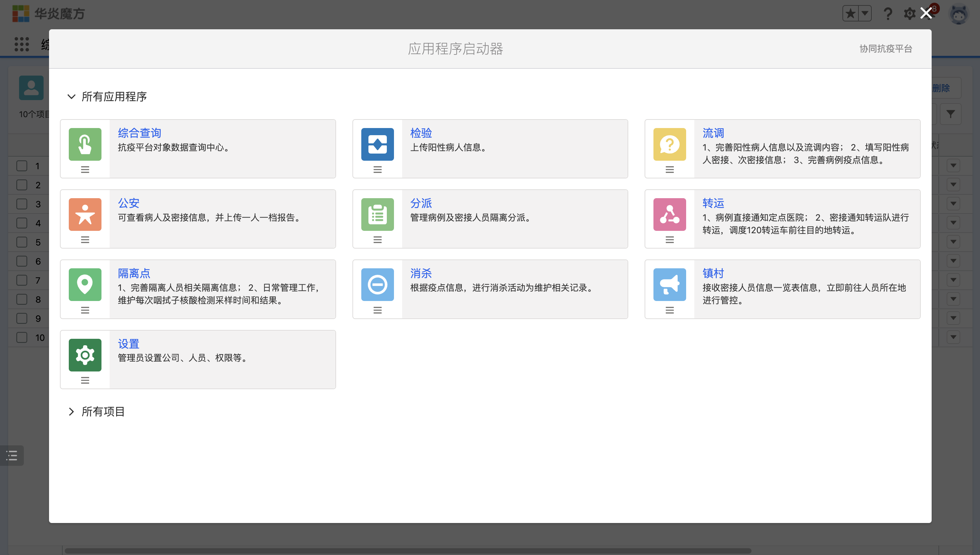Viewport: 980px width, 555px height.
Task: Open the 设置 app link
Action: click(128, 344)
